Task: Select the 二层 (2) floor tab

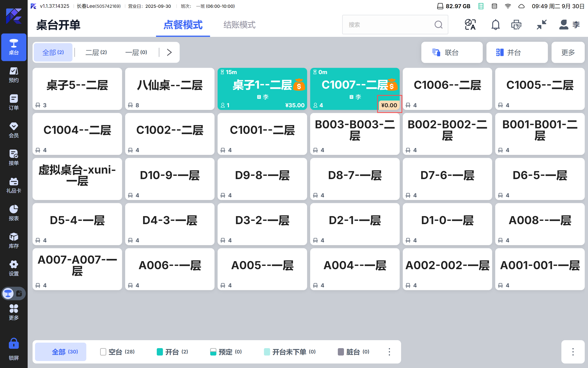Action: [96, 52]
